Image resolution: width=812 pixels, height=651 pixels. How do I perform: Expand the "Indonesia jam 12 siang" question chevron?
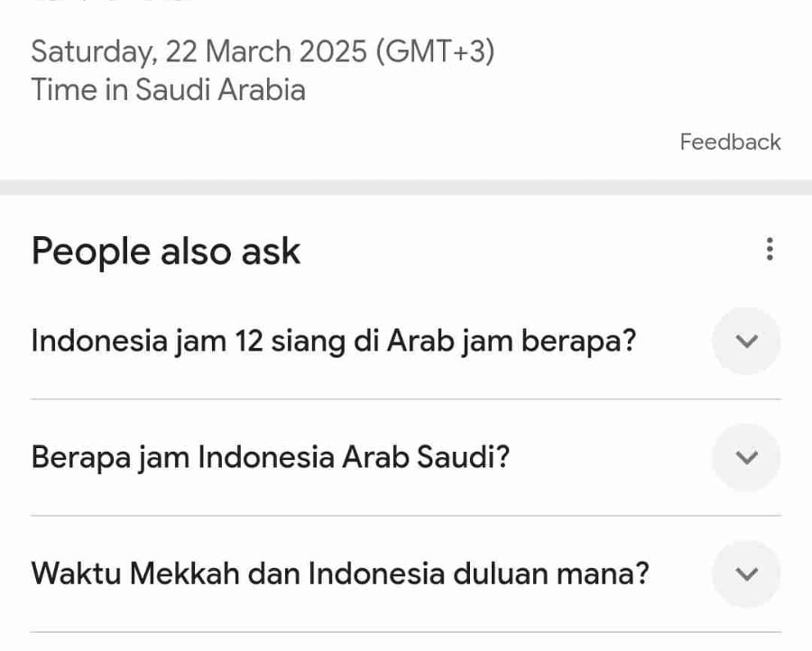coord(746,341)
